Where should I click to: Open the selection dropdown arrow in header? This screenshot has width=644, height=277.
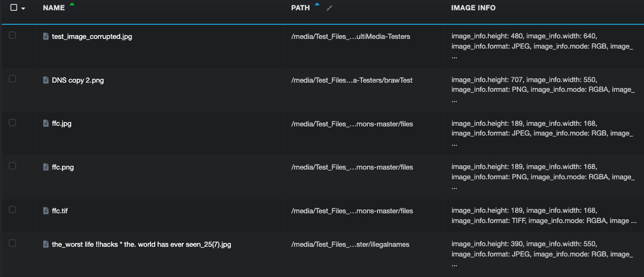pyautogui.click(x=23, y=9)
